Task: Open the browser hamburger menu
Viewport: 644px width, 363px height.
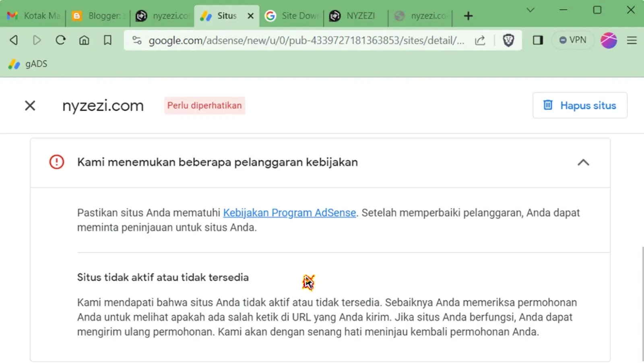Action: click(632, 40)
